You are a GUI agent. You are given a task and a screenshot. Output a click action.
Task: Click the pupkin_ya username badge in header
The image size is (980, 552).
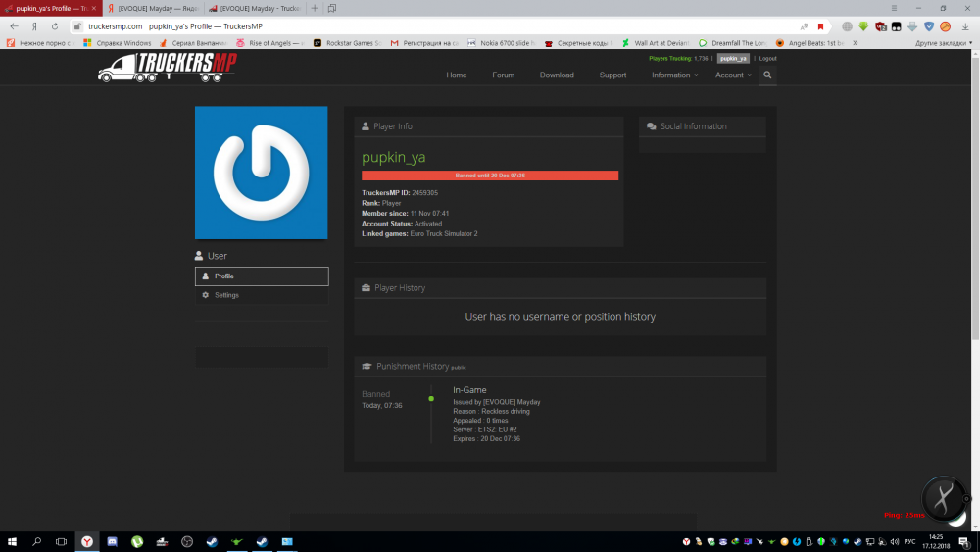click(733, 59)
